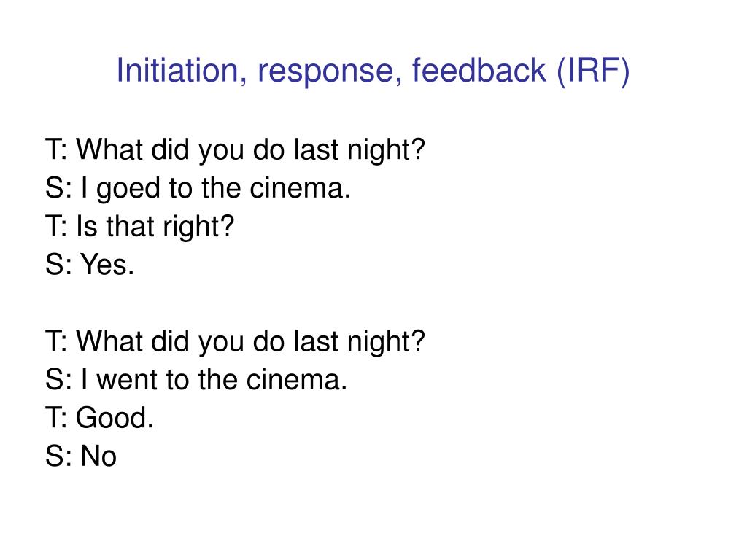Click the word 'night?' in the first question
This screenshot has height=560, width=747.
point(386,149)
